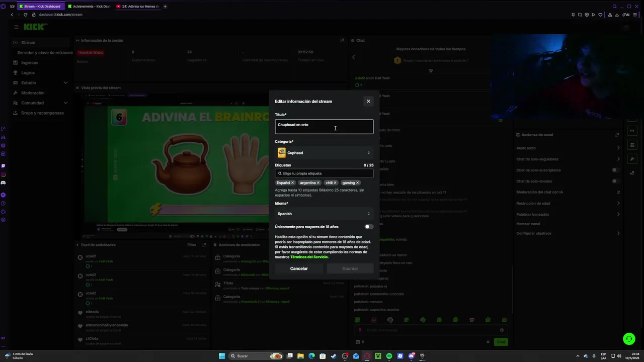644x362 pixels.
Task: Click Filtro in Feed de actividades
Action: (192, 245)
